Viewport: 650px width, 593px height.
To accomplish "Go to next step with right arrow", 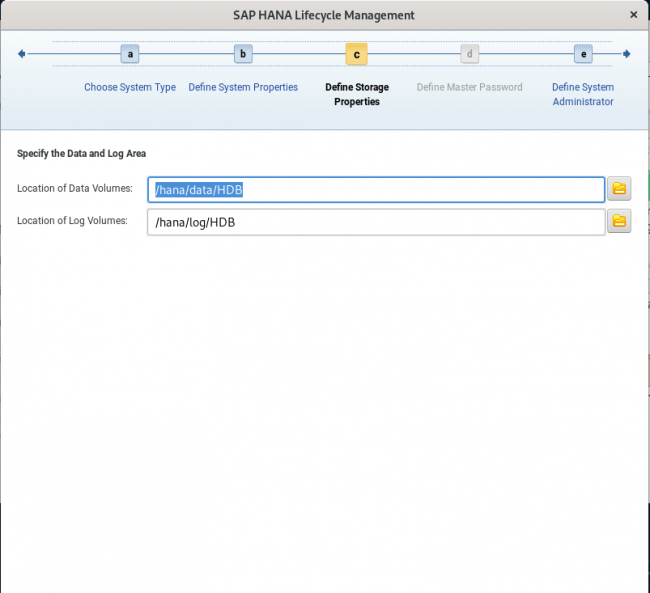I will [x=626, y=54].
